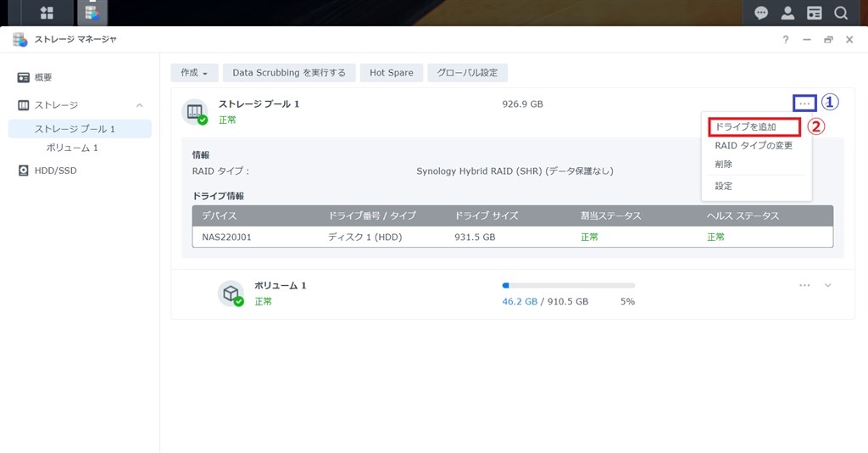Click the ディスク 1 (HDD) cell

[x=364, y=237]
